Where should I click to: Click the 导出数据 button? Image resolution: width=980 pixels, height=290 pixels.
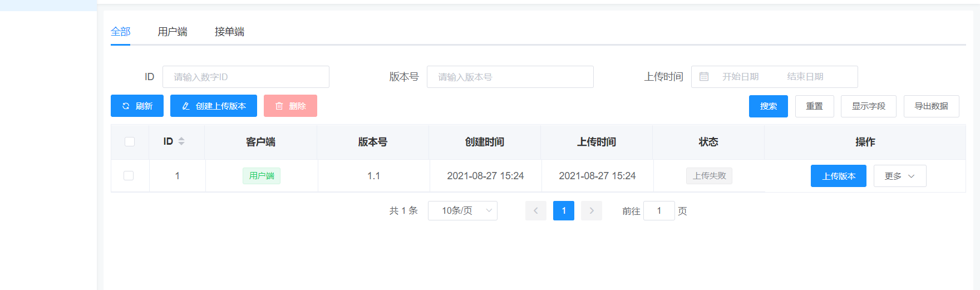tap(932, 106)
